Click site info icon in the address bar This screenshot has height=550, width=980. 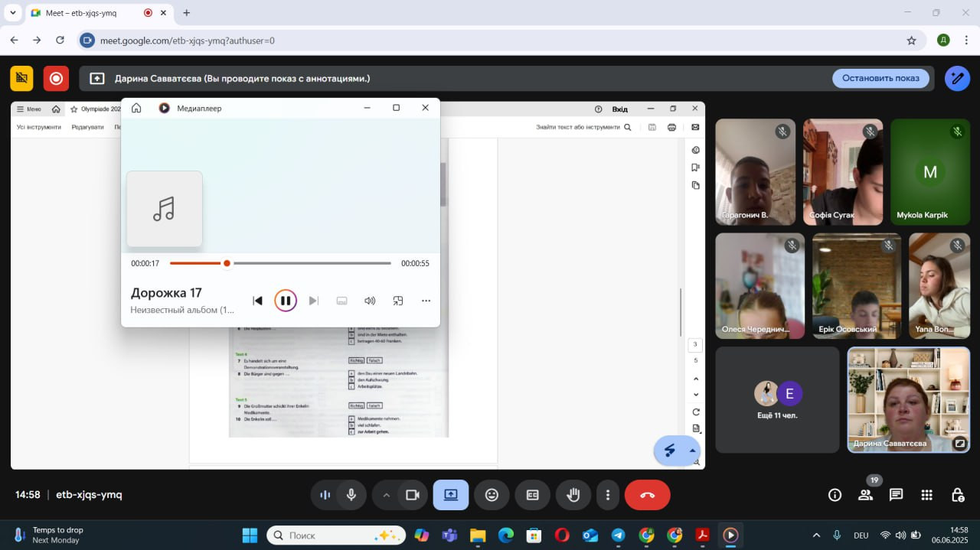[x=87, y=41]
